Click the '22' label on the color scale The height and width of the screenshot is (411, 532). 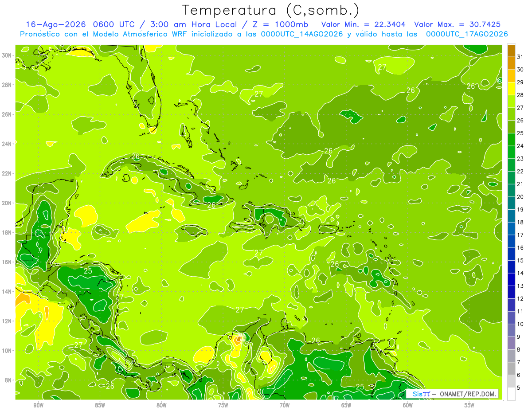(520, 171)
